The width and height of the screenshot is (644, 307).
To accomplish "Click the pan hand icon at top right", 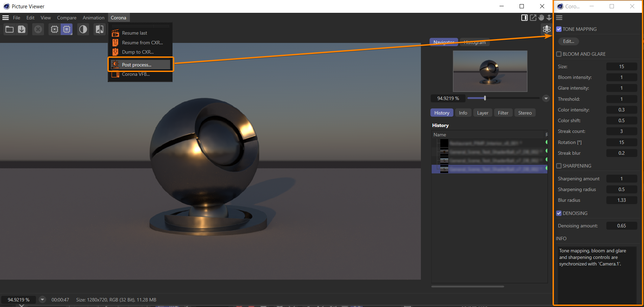I will pos(541,18).
